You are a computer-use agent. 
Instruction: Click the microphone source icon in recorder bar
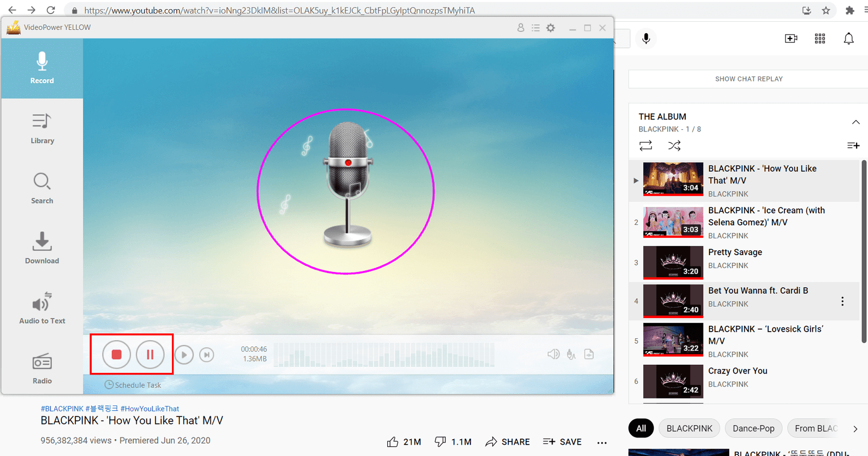pyautogui.click(x=571, y=354)
